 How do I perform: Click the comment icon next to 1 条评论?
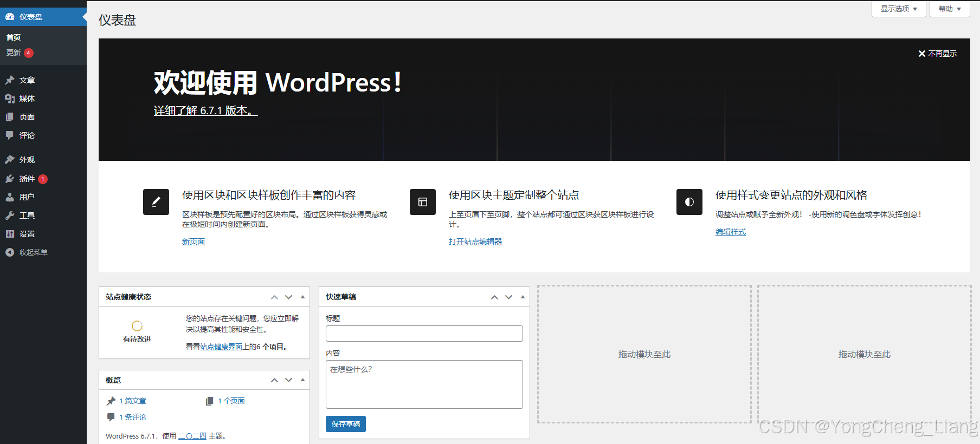point(111,417)
